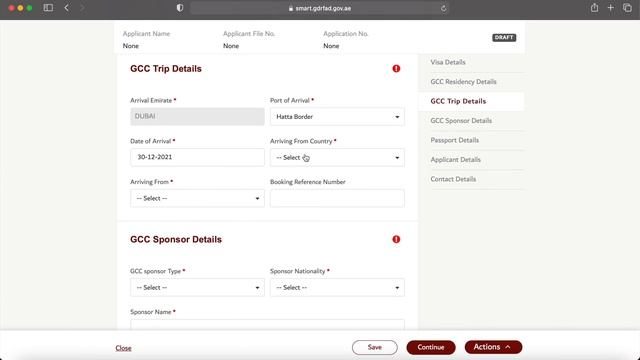
Task: Go to Passport Details section
Action: [x=454, y=140]
